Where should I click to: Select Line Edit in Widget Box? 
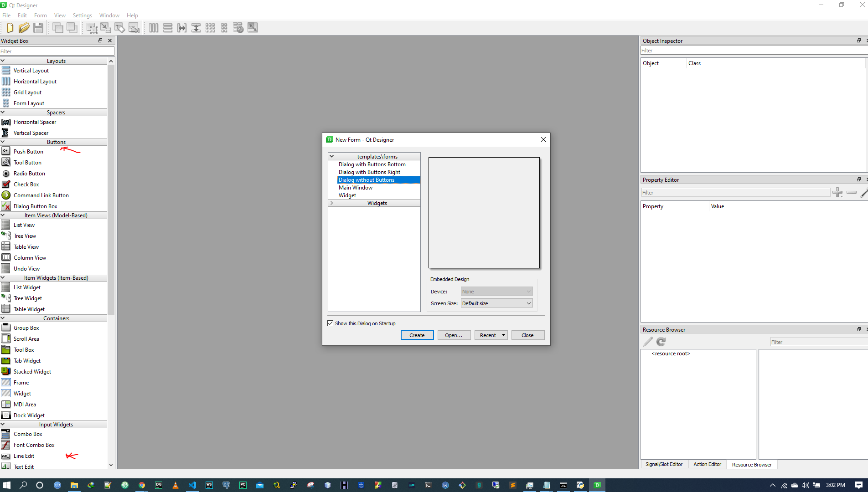click(24, 456)
